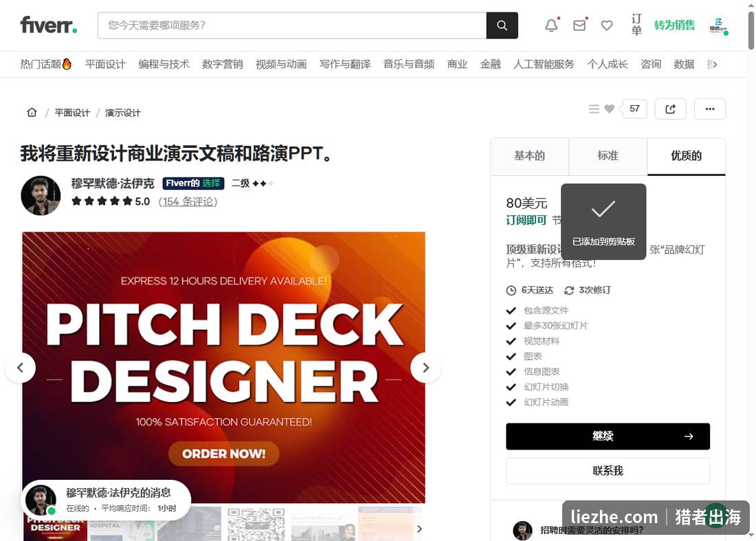
Task: Open 金融 category menu
Action: point(490,64)
